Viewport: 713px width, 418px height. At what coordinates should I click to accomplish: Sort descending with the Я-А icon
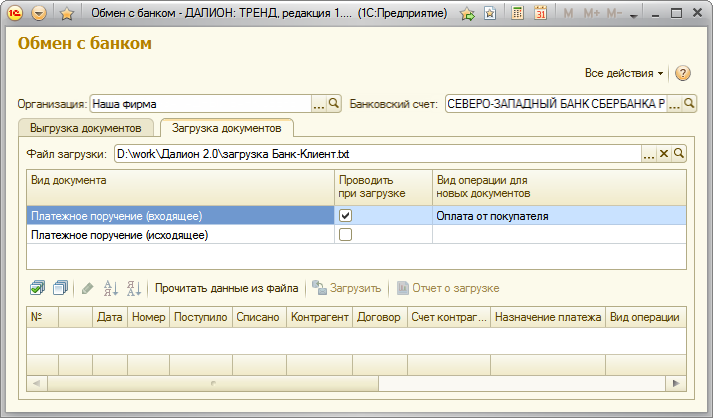(134, 288)
